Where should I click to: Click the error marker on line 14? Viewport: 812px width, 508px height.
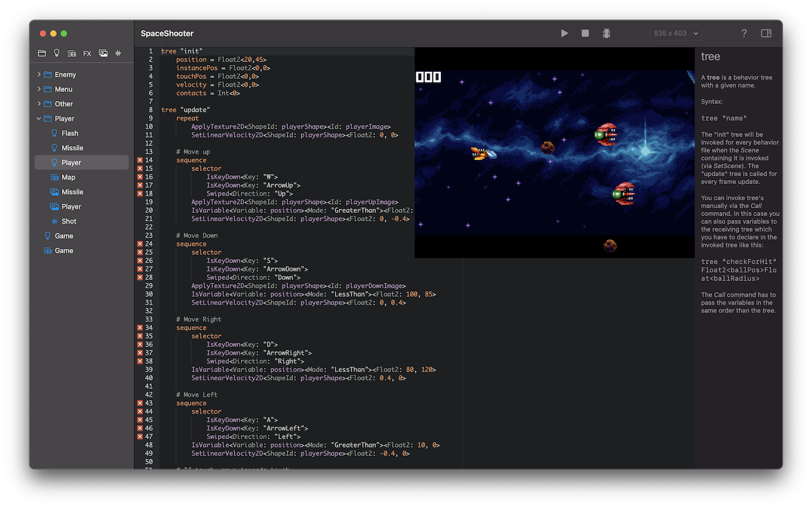(x=140, y=160)
